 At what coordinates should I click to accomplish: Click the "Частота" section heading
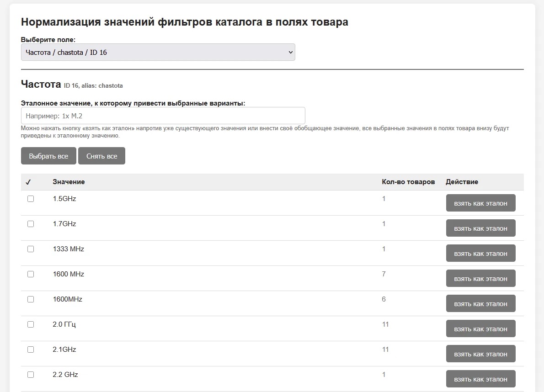click(x=41, y=84)
